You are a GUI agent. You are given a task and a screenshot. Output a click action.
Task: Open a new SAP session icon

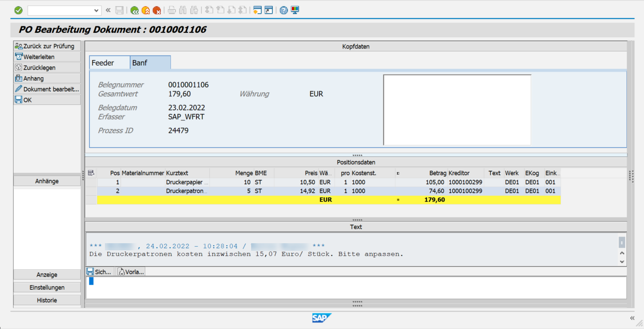click(258, 10)
